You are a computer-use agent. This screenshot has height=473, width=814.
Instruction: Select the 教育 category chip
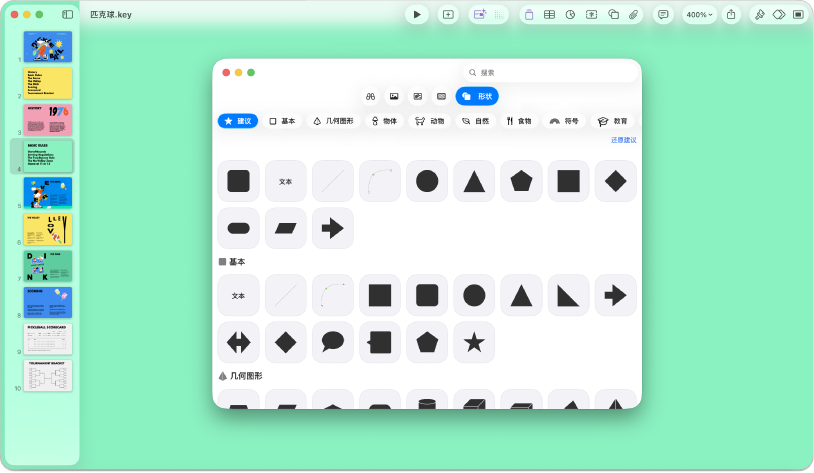[x=613, y=121]
